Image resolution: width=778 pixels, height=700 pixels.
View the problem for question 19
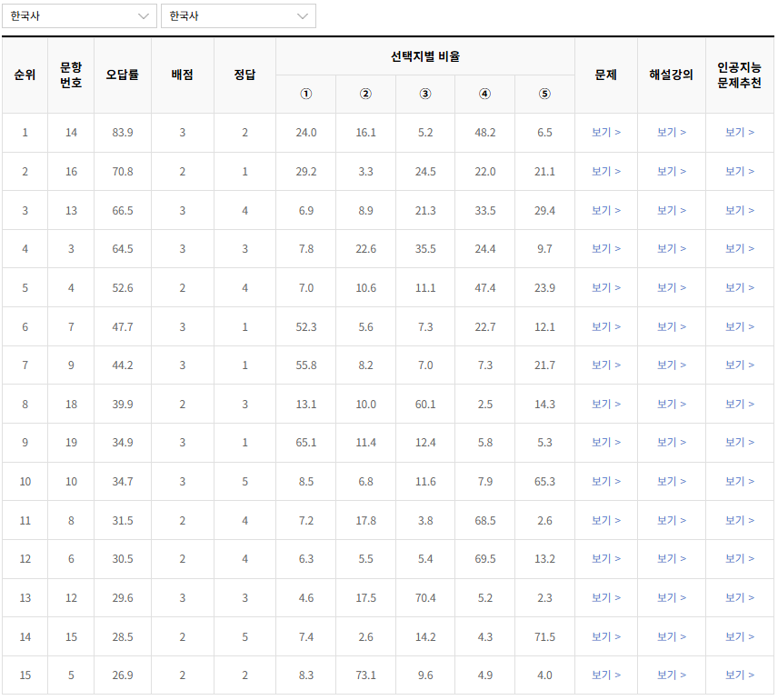(x=606, y=443)
